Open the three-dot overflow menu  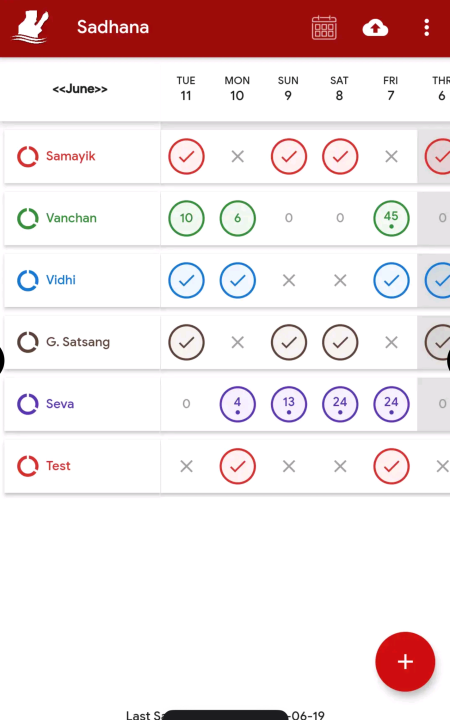tap(427, 28)
